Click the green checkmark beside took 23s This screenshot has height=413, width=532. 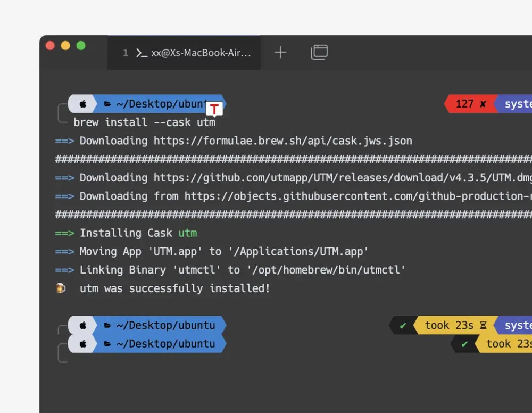403,325
